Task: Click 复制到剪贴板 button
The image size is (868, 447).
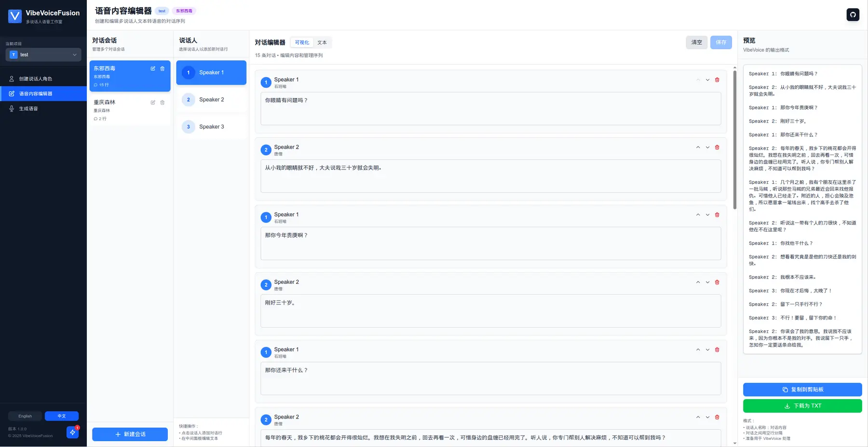Action: click(x=802, y=390)
